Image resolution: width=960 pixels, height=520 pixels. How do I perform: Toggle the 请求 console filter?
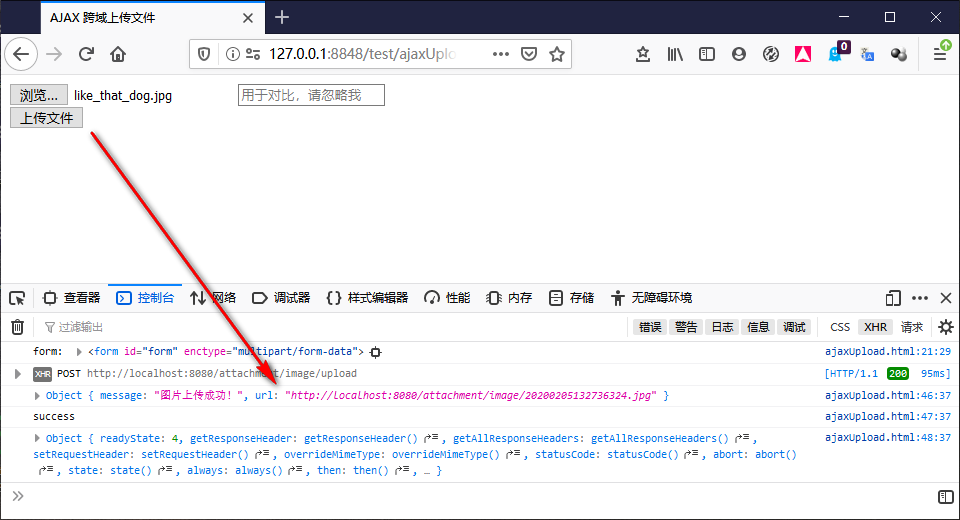click(912, 327)
